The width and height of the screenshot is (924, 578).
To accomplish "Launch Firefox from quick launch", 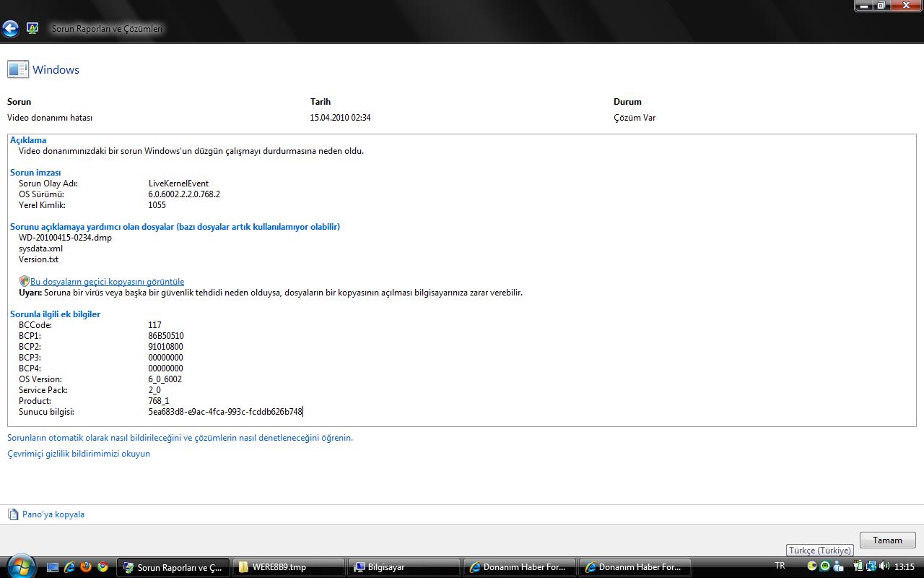I will coord(86,567).
